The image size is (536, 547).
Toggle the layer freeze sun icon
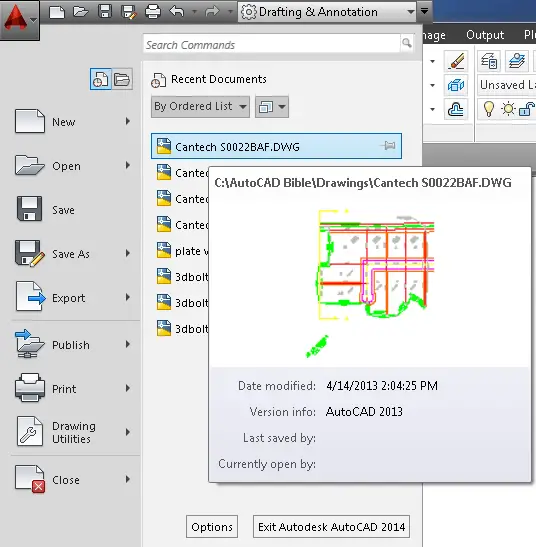pyautogui.click(x=508, y=109)
